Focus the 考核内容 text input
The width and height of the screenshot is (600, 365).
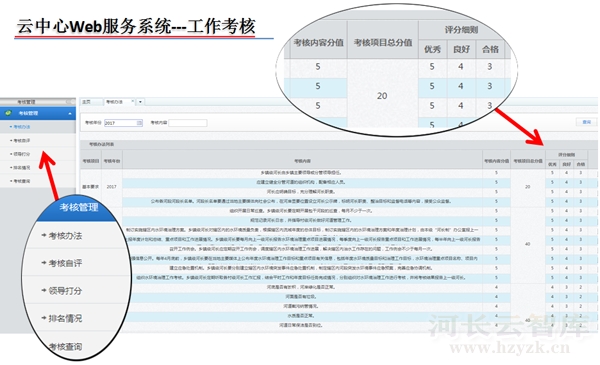pos(188,123)
